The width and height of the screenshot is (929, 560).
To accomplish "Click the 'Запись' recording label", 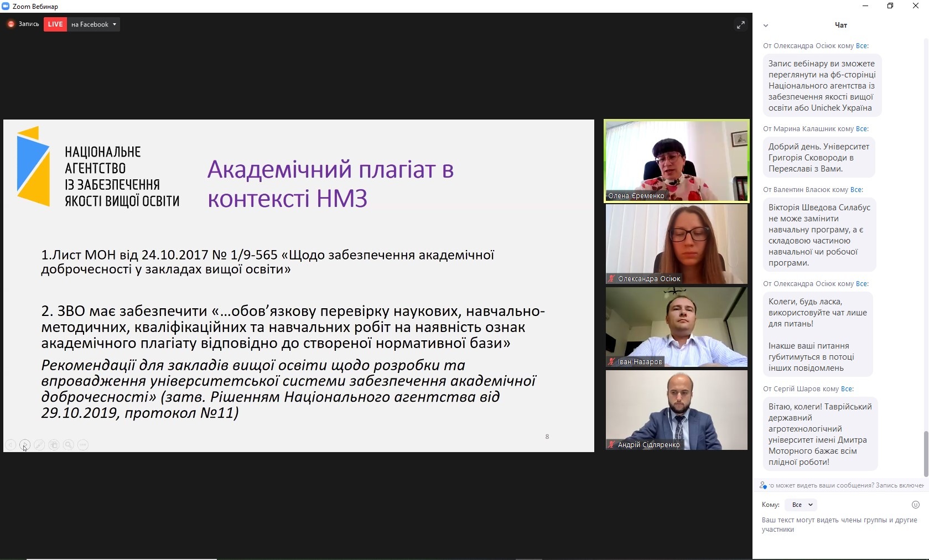I will pos(29,24).
